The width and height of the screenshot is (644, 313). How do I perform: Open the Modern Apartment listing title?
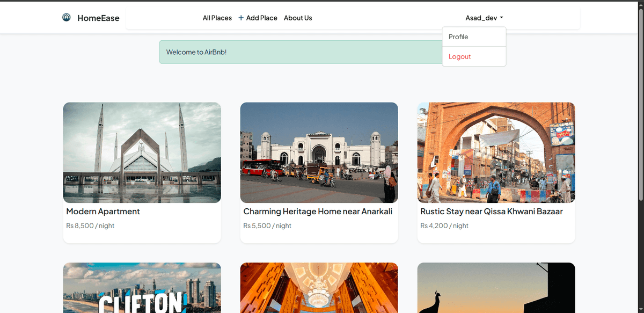click(x=103, y=212)
